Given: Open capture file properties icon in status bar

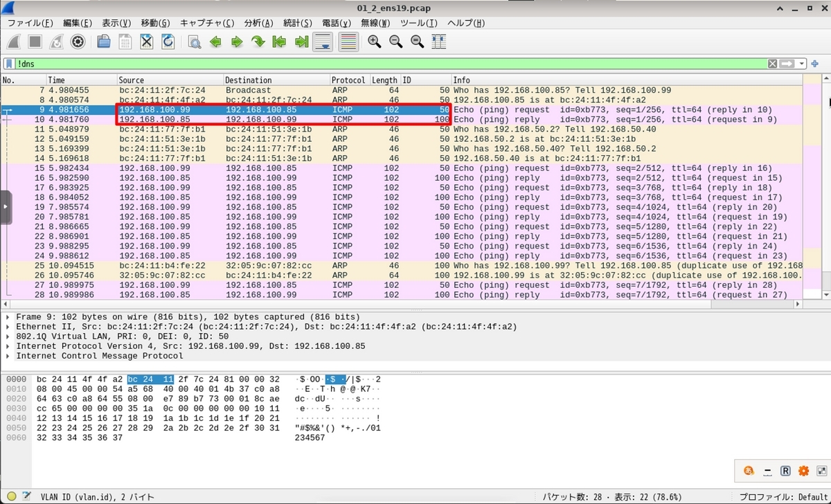Looking at the screenshot, I should (26, 496).
